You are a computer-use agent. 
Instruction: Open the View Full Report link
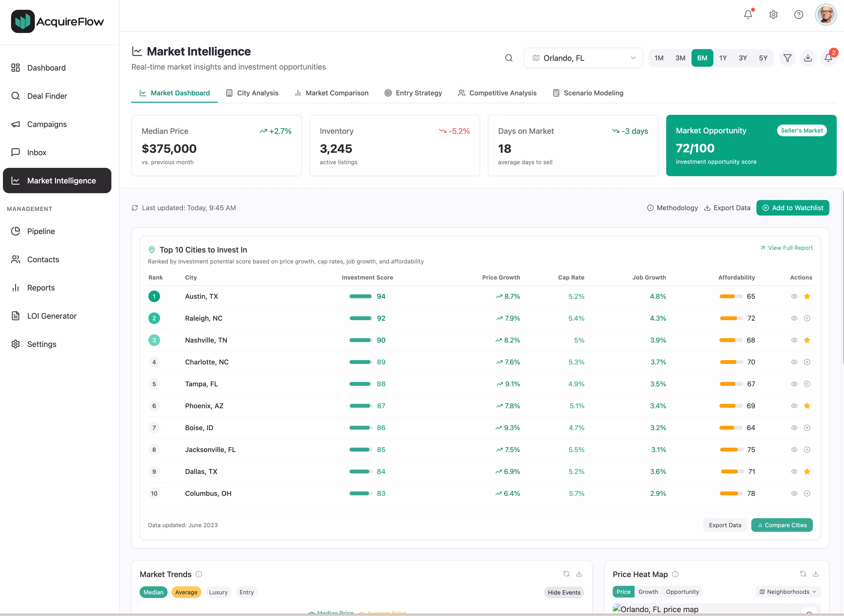(x=786, y=248)
